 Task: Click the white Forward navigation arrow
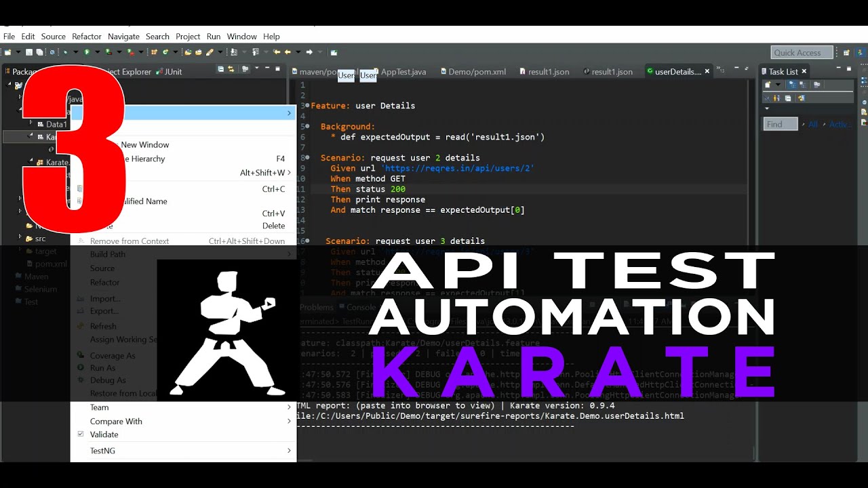pos(309,52)
